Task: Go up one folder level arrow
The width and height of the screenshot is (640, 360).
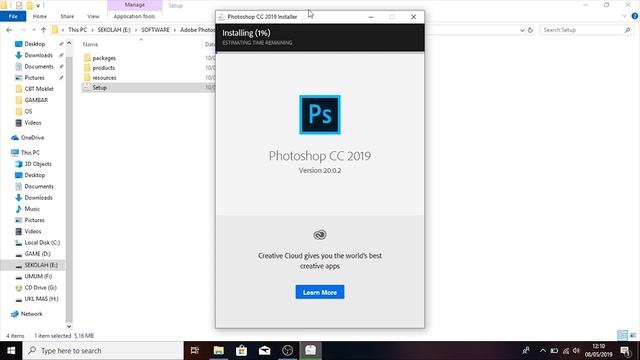Action: [x=43, y=30]
